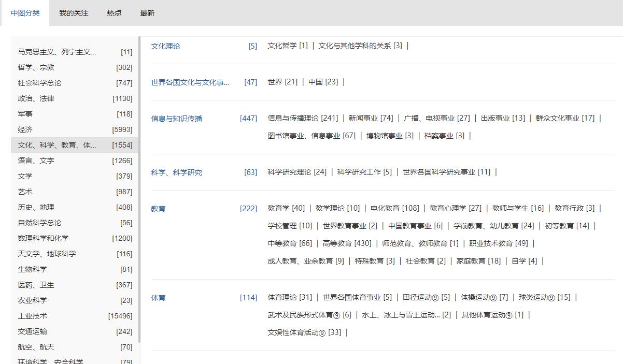This screenshot has height=364, width=623.
Task: Click the truncated 世界各国文化与文化事... entry
Action: coord(189,82)
